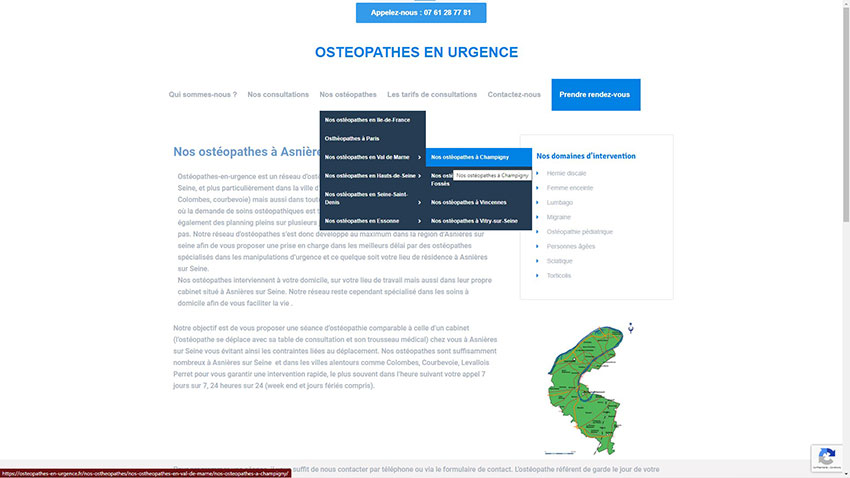Select Nos ostéopathes à Champigny
The height and width of the screenshot is (478, 850).
(470, 157)
